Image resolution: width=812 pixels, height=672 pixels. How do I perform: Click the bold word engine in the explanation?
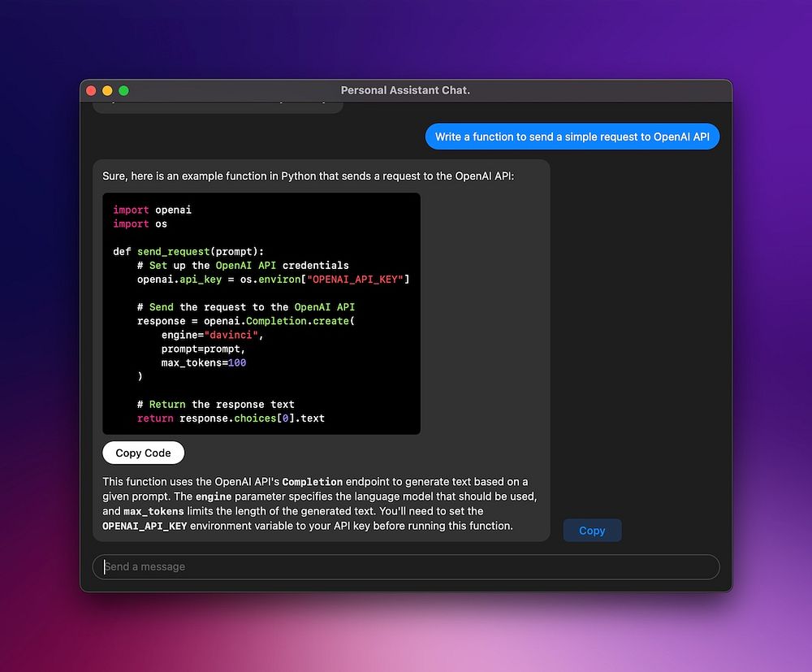pyautogui.click(x=214, y=496)
